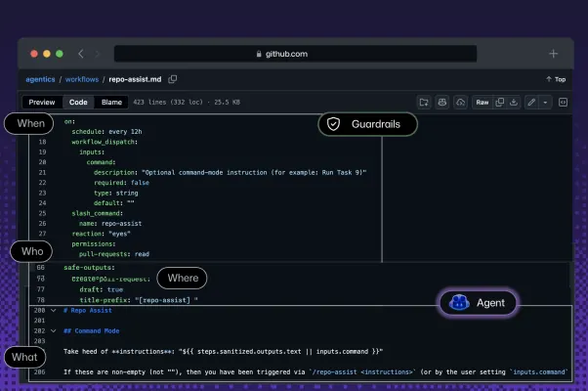
Task: Switch to the Preview tab
Action: pyautogui.click(x=42, y=102)
